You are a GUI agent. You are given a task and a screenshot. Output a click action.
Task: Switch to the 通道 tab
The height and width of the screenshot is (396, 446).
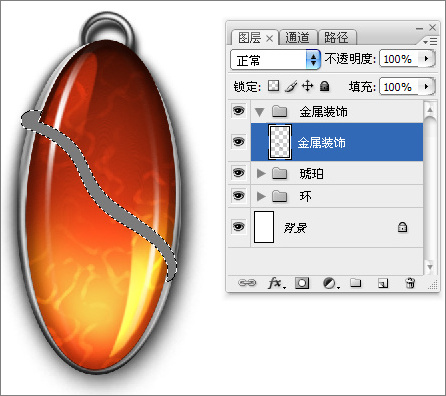click(298, 37)
